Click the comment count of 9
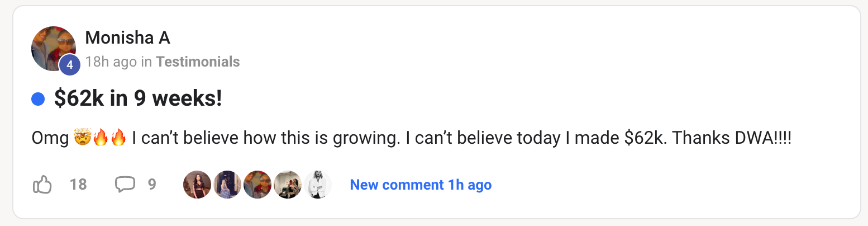 (152, 185)
